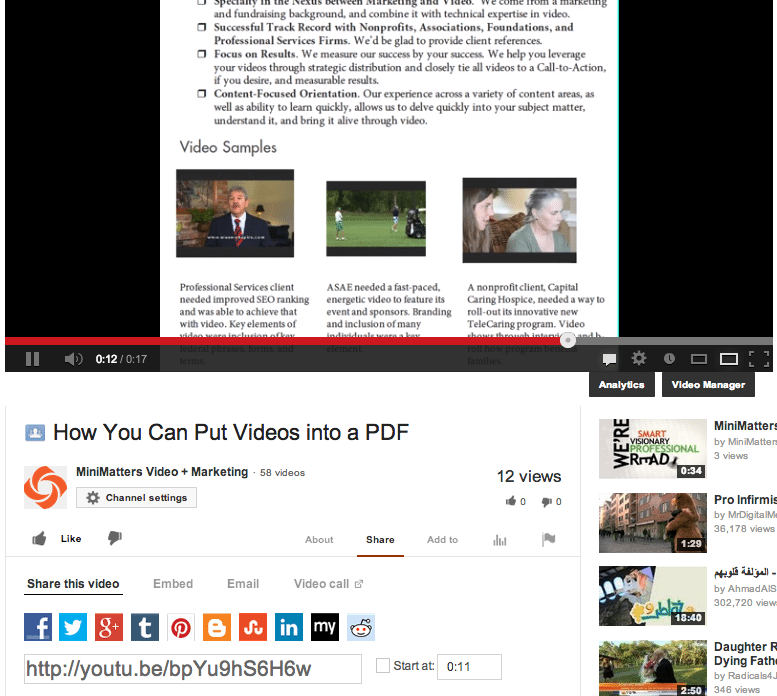Share video on Twitter

pyautogui.click(x=73, y=627)
